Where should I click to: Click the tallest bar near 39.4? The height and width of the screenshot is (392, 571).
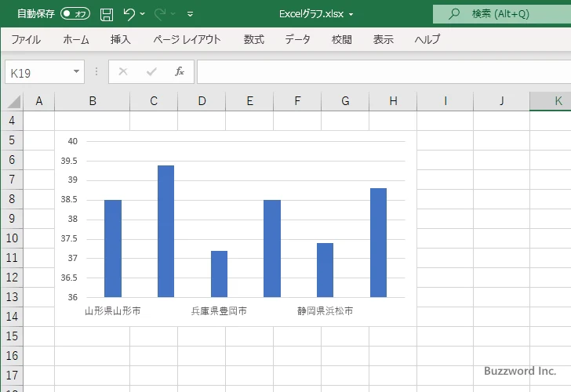click(x=166, y=231)
